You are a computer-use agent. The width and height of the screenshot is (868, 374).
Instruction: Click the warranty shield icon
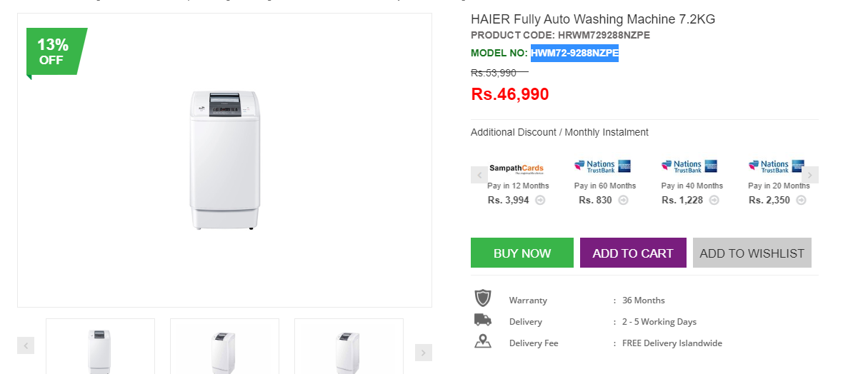tap(483, 298)
